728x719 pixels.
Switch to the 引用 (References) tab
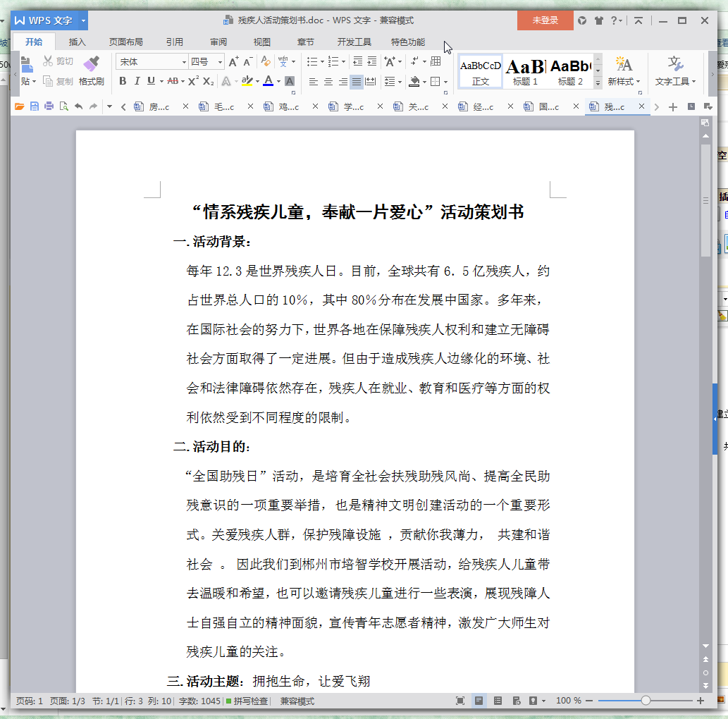point(175,42)
